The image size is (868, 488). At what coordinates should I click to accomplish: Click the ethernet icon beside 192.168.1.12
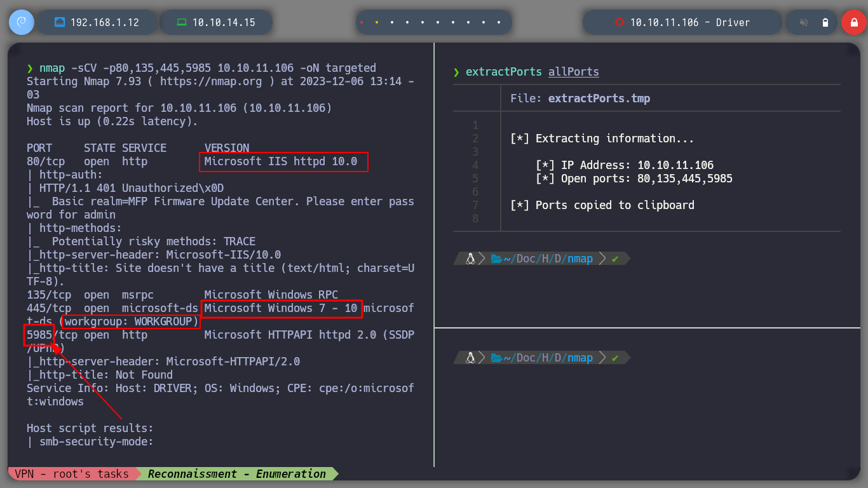[x=60, y=22]
